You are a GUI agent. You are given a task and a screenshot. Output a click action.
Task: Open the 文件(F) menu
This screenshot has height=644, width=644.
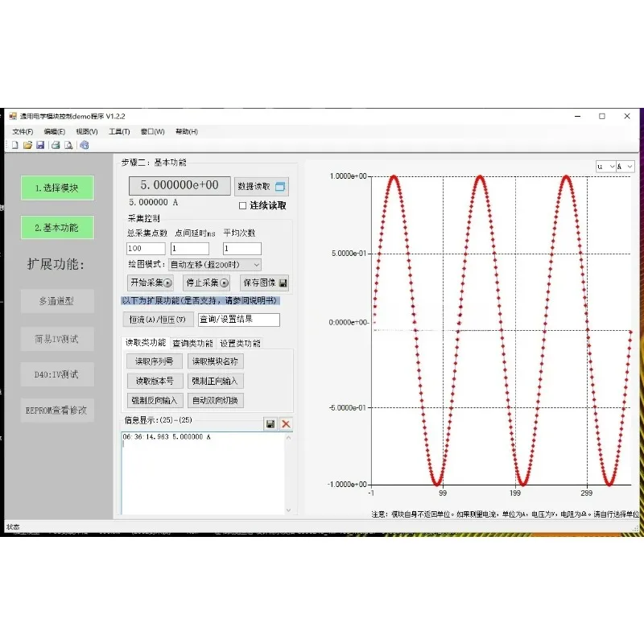coord(23,131)
